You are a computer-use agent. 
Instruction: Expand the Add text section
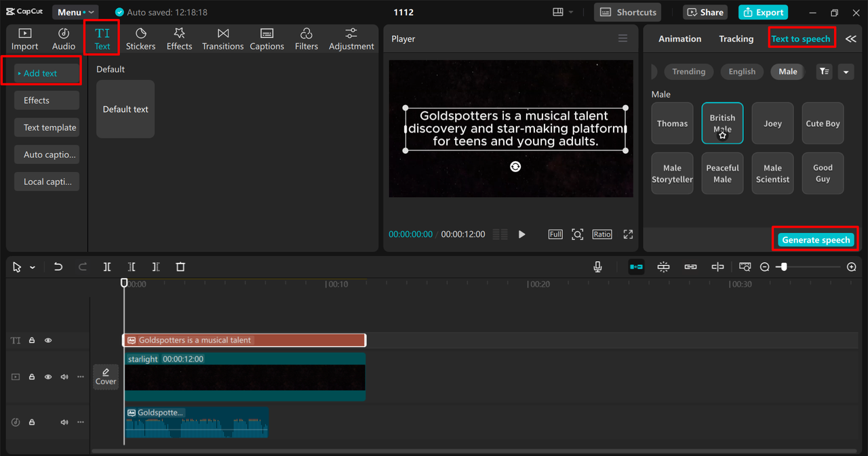point(47,73)
